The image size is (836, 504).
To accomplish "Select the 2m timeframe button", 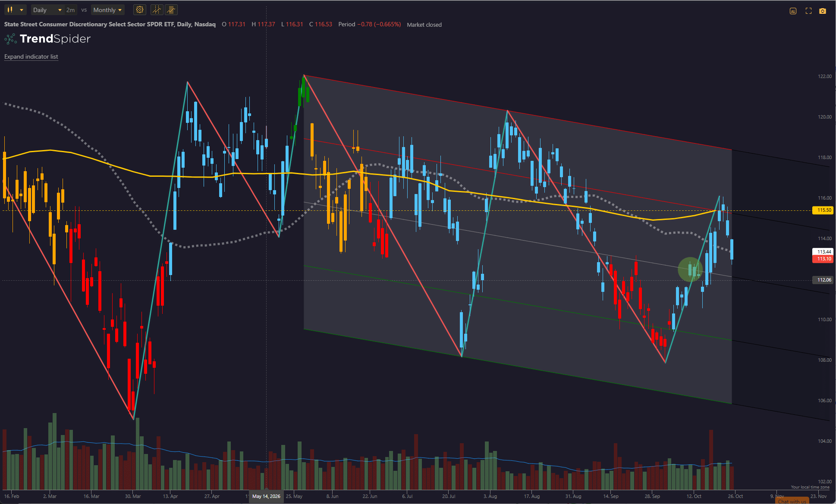I will click(x=70, y=10).
